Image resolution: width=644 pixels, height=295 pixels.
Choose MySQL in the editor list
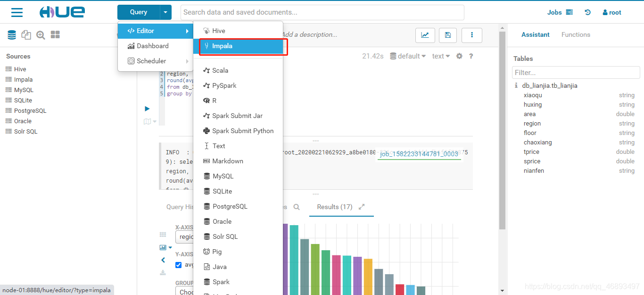(238, 176)
